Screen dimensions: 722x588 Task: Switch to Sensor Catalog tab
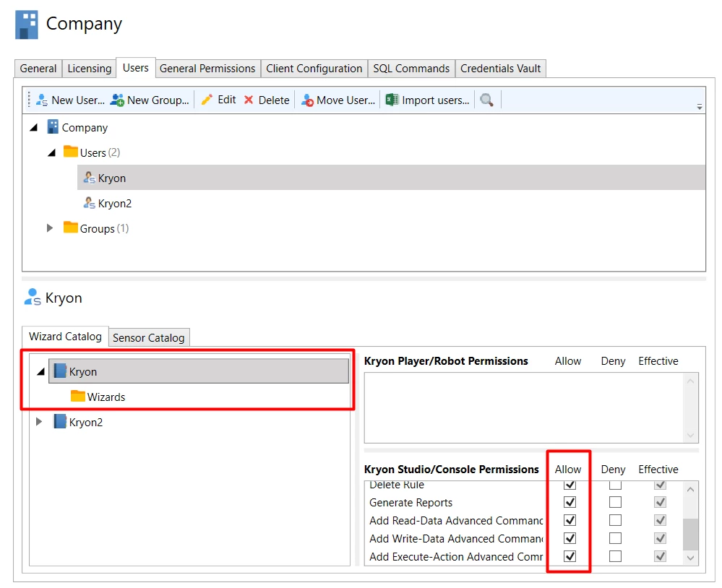tap(149, 338)
